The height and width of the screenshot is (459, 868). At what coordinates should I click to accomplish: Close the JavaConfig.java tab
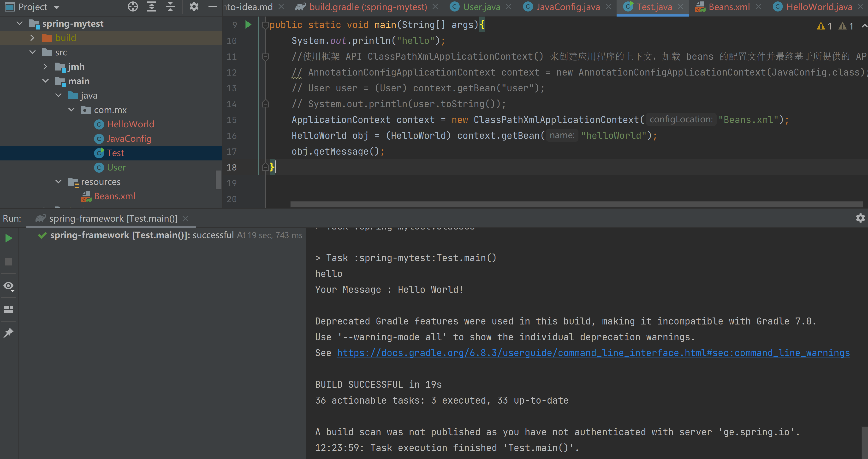(609, 7)
